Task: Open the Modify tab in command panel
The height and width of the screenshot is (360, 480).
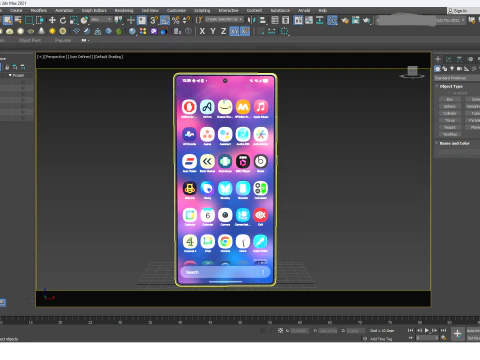Action: tap(449, 59)
